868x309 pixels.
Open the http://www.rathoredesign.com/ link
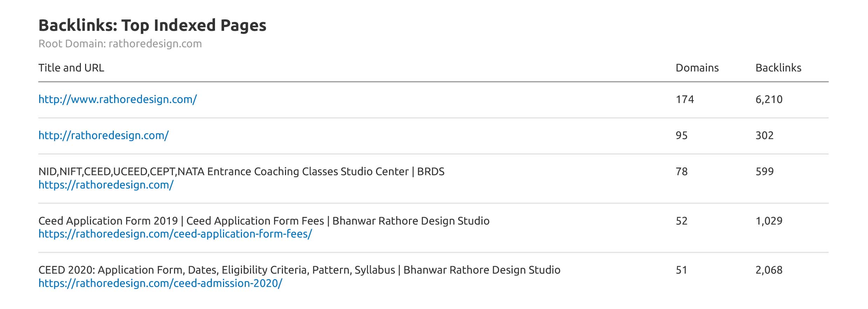coord(117,99)
